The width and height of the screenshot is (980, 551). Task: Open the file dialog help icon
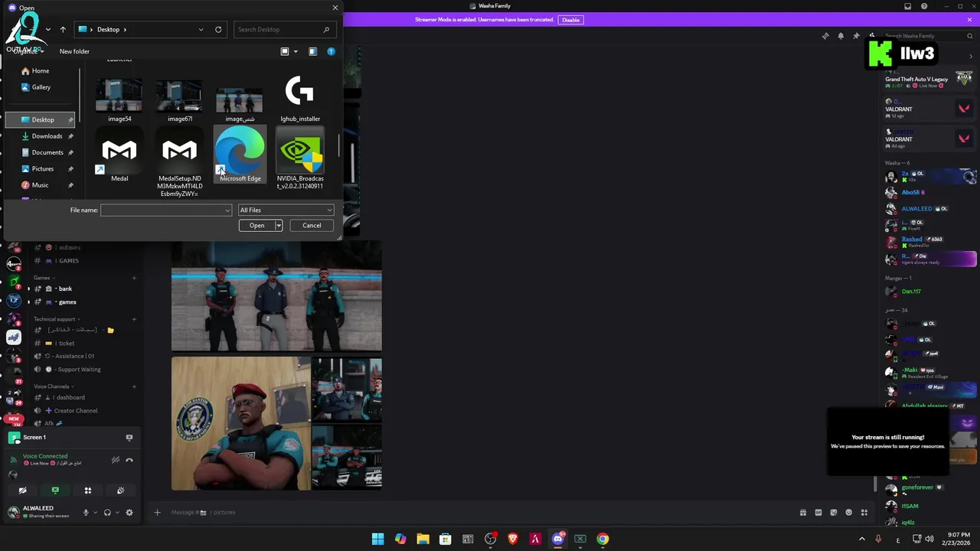tap(331, 51)
